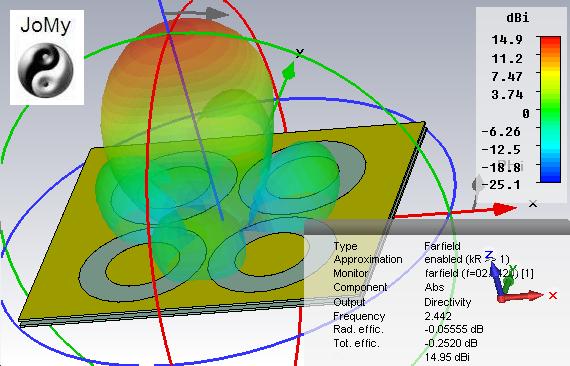Image resolution: width=570 pixels, height=366 pixels.
Task: Click the Tot. effic. value -0.2520 dB
Action: pos(451,343)
